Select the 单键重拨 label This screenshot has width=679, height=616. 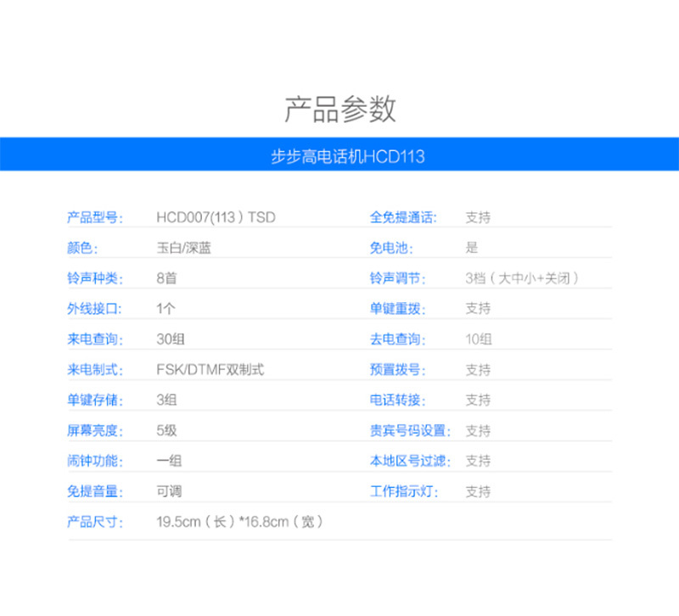(397, 309)
